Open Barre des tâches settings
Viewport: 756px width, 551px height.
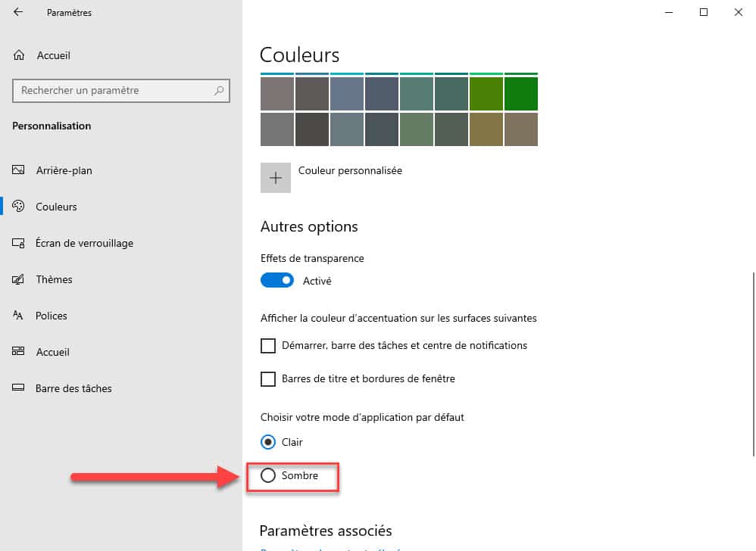(x=73, y=388)
